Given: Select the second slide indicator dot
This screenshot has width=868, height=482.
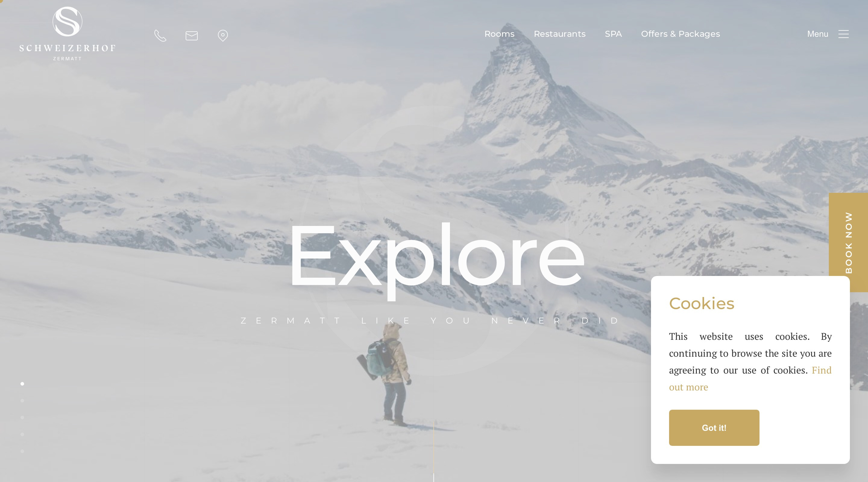Looking at the screenshot, I should pos(22,400).
